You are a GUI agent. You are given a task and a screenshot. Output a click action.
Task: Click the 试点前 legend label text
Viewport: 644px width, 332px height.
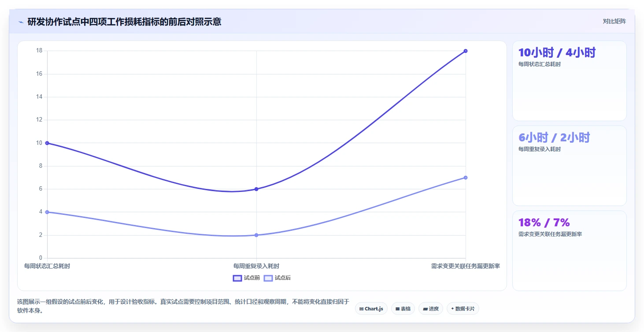252,278
